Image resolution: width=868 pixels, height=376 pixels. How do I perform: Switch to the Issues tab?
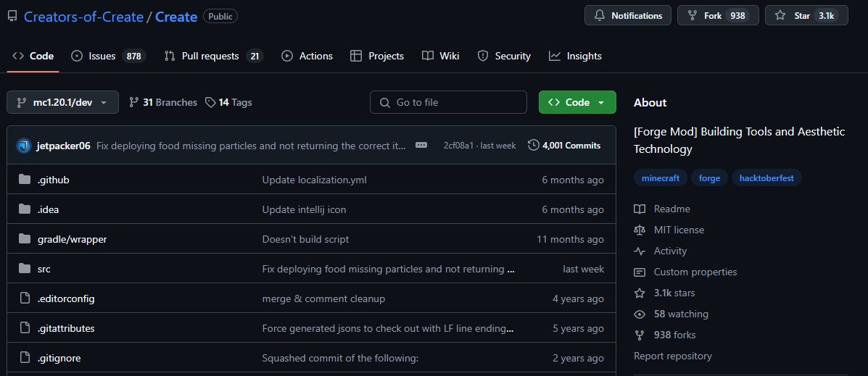[x=108, y=56]
